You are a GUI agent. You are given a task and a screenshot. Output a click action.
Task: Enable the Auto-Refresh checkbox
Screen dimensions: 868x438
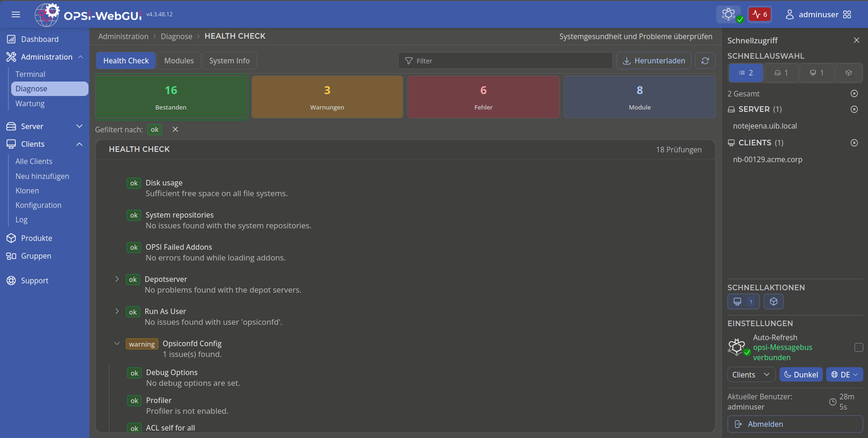click(x=859, y=347)
